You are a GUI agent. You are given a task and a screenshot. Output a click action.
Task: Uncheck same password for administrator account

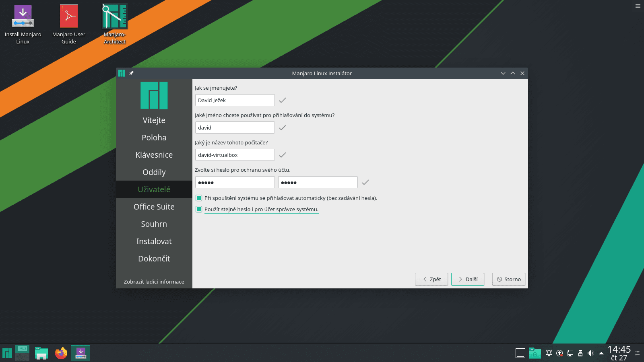point(199,209)
